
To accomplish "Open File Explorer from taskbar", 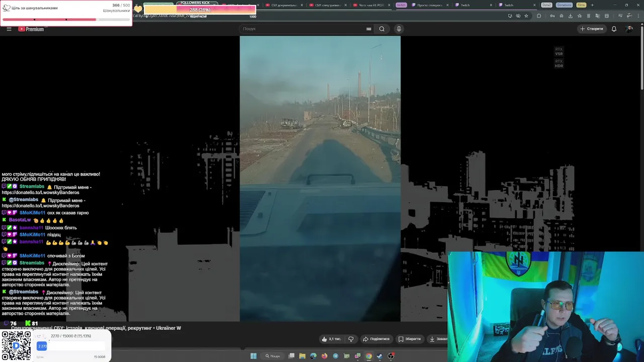I will pyautogui.click(x=302, y=356).
